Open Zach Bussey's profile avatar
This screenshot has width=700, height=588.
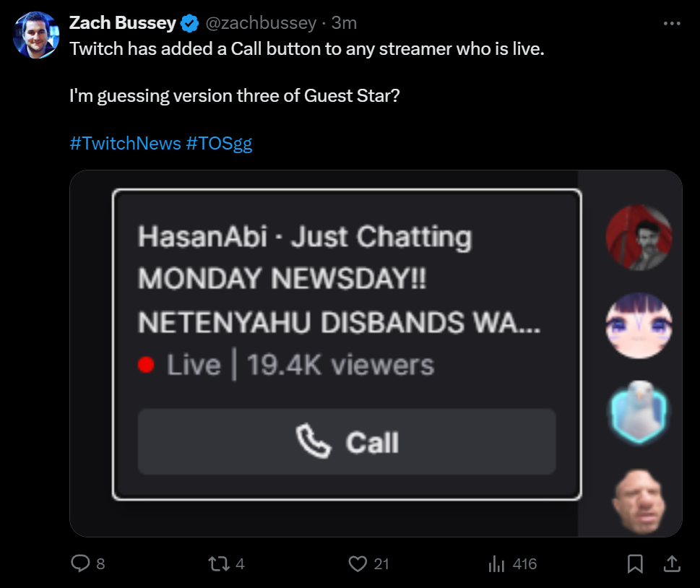[x=36, y=35]
